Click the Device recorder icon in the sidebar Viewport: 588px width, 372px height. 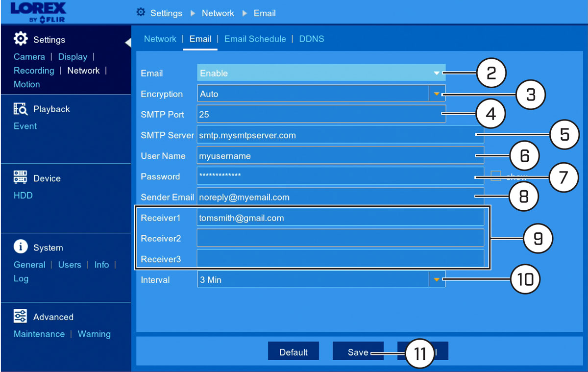[21, 178]
